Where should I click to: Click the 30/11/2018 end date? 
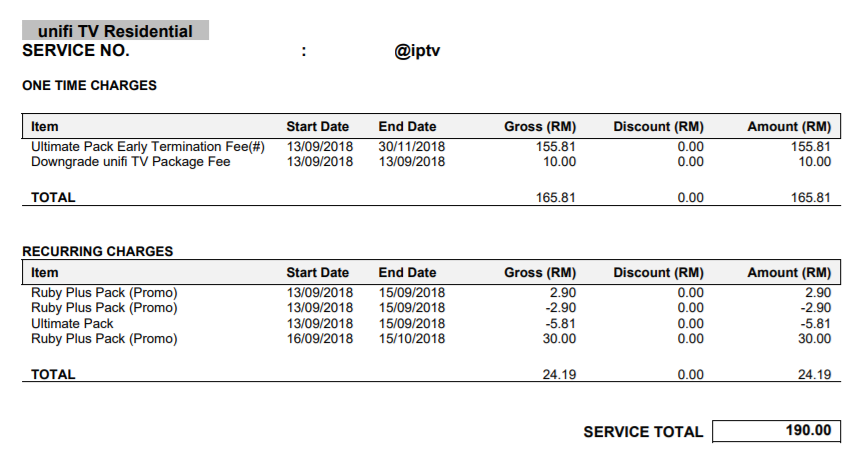point(411,147)
